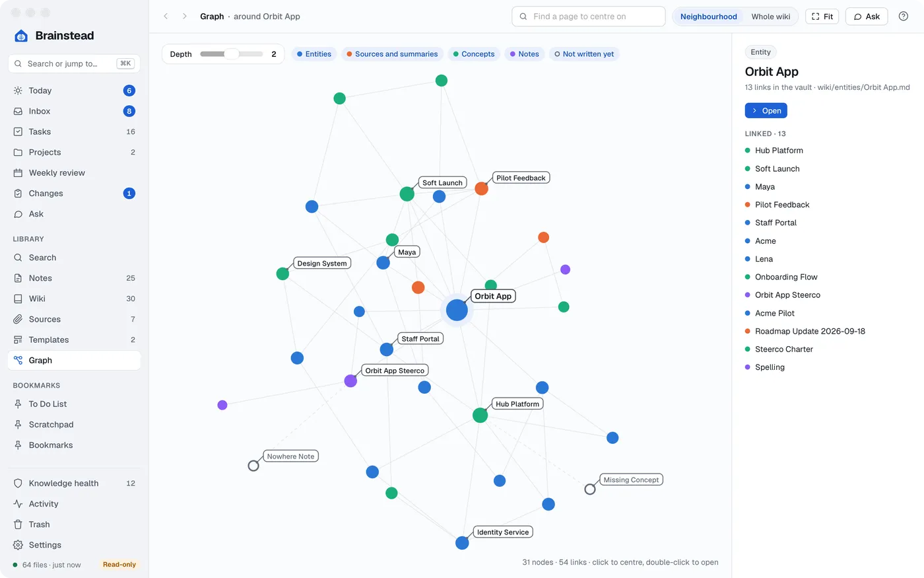Adjust the Depth slider handle
This screenshot has width=924, height=578.
[232, 54]
